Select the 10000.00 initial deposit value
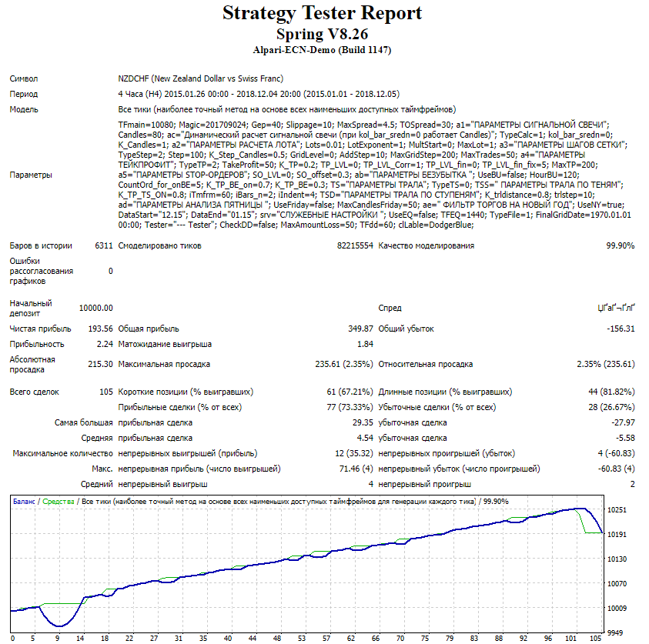649x644 pixels. [95, 308]
